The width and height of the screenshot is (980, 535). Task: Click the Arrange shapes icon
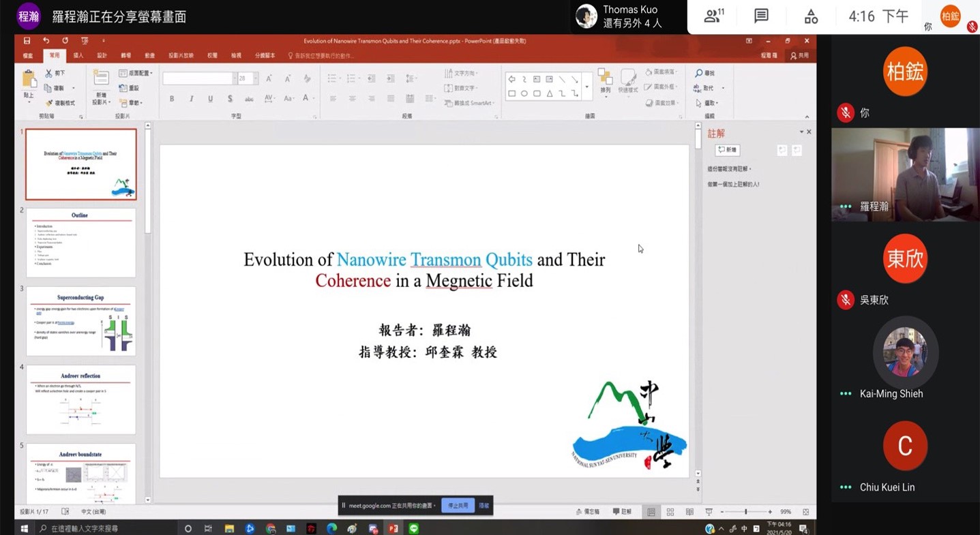[x=605, y=78]
